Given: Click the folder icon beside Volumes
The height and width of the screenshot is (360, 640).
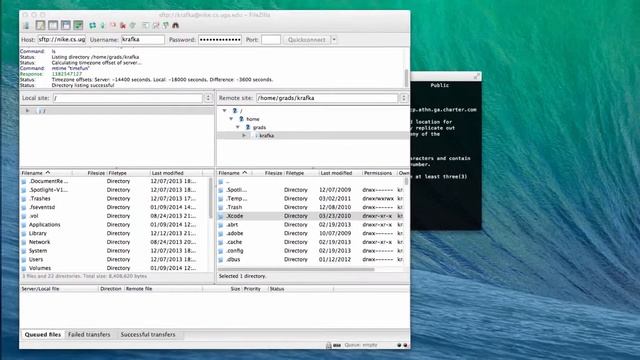Looking at the screenshot, I should pos(24,268).
